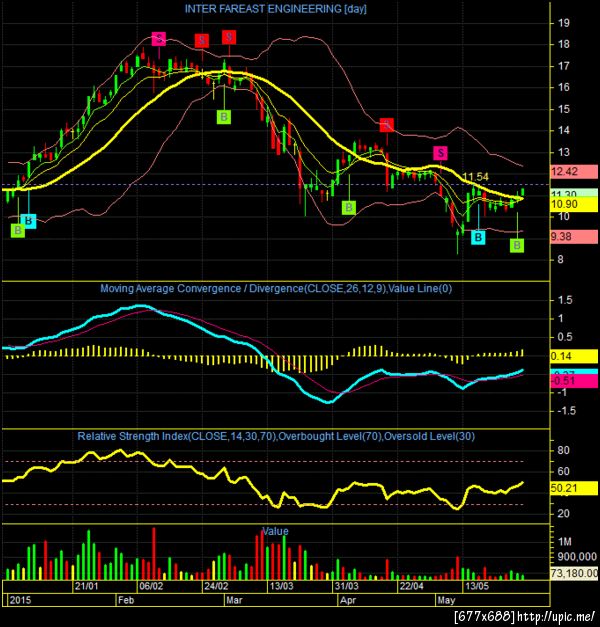Click the Relative Strength Index panel title

276,436
